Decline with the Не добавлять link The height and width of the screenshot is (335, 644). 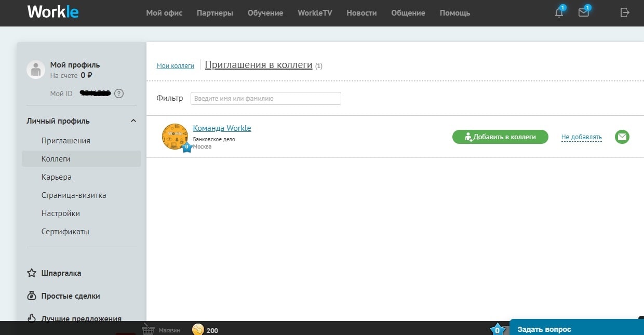[x=581, y=137]
